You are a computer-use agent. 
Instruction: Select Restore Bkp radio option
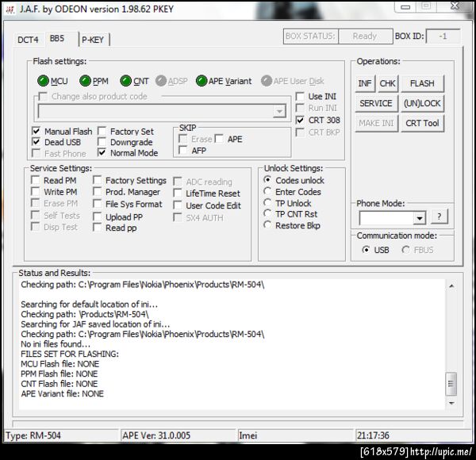pyautogui.click(x=267, y=224)
